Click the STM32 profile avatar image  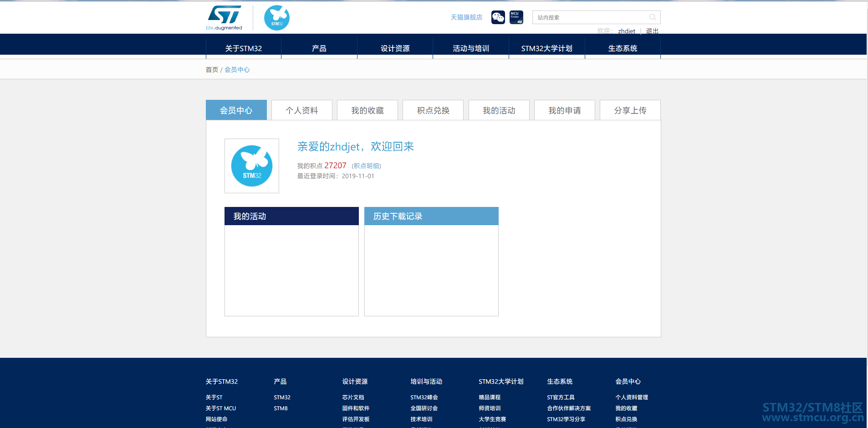click(x=252, y=166)
